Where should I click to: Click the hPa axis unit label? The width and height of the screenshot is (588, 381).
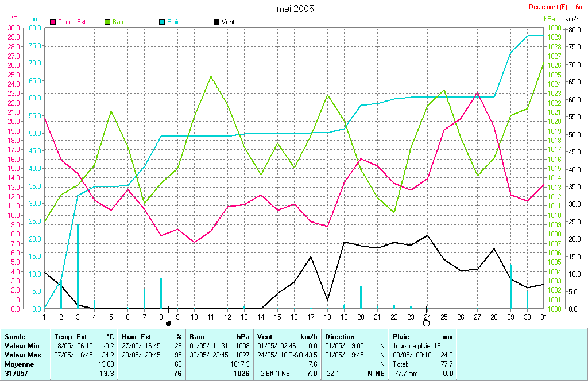550,19
